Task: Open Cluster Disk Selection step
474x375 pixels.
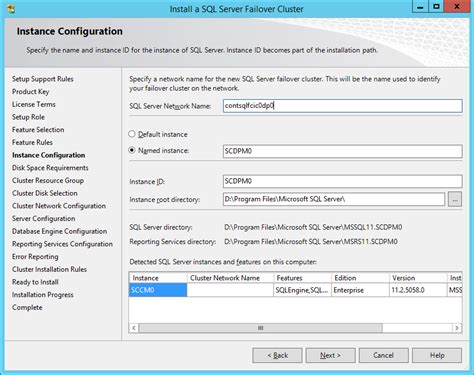Action: (45, 193)
